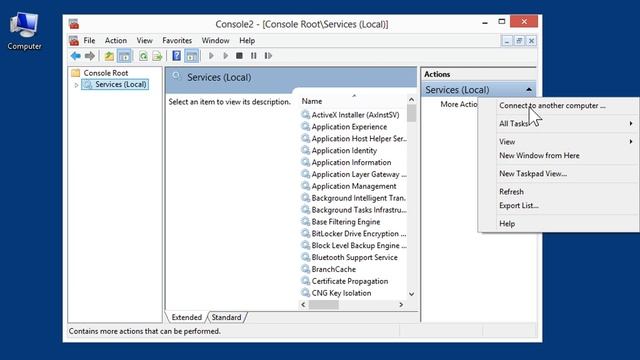Viewport: 640px width, 360px height.
Task: Click the Forward arrow toolbar icon
Action: (89, 56)
